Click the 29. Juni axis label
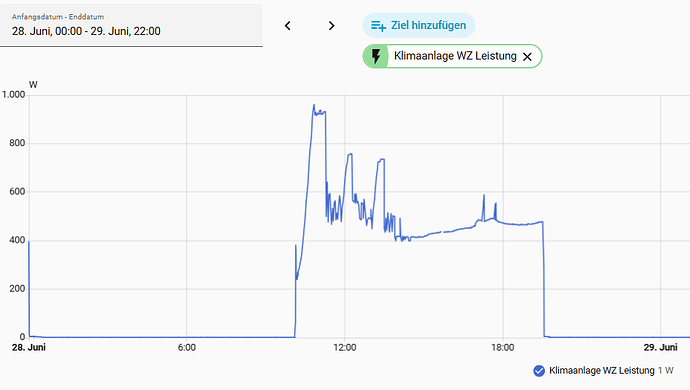This screenshot has width=690, height=390. click(x=661, y=347)
